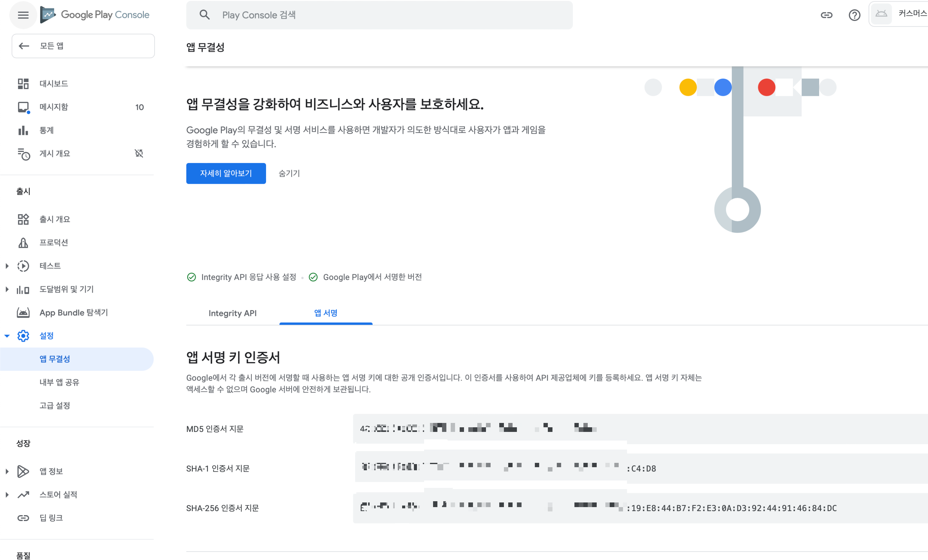Click the Play Console 검색 search field
The image size is (928, 560).
click(379, 15)
